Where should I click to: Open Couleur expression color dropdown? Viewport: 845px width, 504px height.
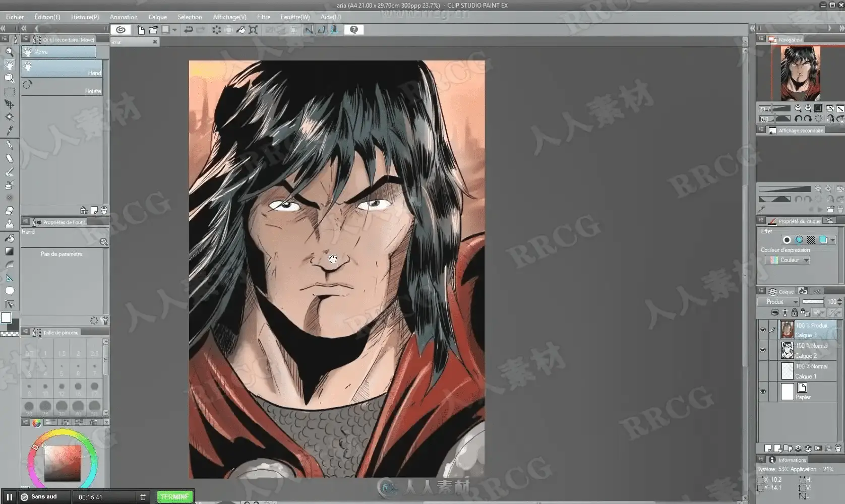(x=788, y=260)
